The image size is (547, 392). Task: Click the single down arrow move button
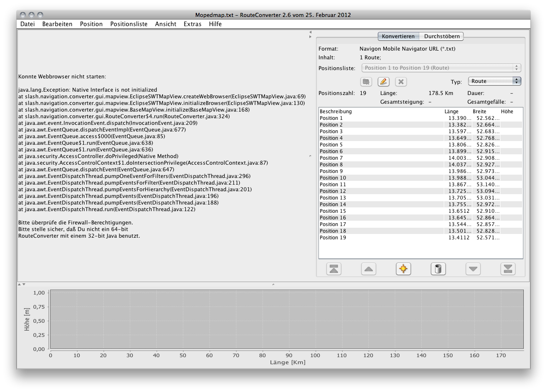473,269
